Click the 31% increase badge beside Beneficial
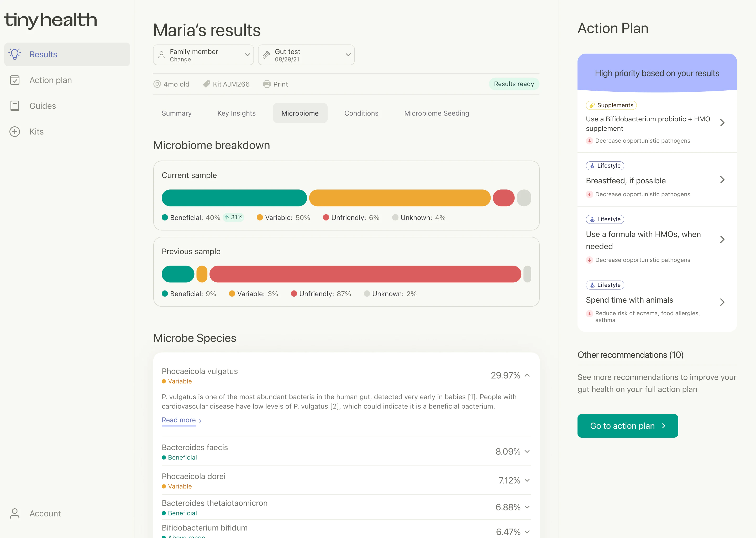The image size is (756, 538). [x=234, y=217]
